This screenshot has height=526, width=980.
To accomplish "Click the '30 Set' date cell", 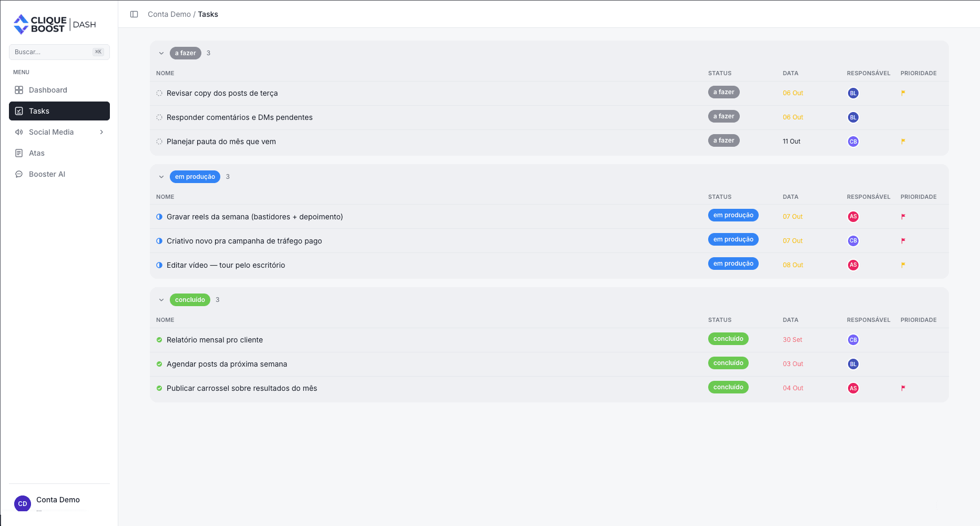I will (x=792, y=340).
